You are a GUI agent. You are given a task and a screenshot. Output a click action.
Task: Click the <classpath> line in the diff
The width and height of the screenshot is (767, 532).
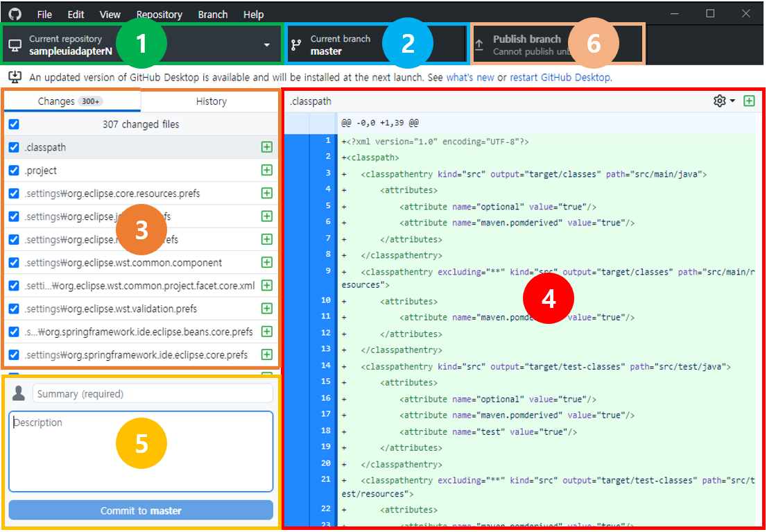coord(370,157)
